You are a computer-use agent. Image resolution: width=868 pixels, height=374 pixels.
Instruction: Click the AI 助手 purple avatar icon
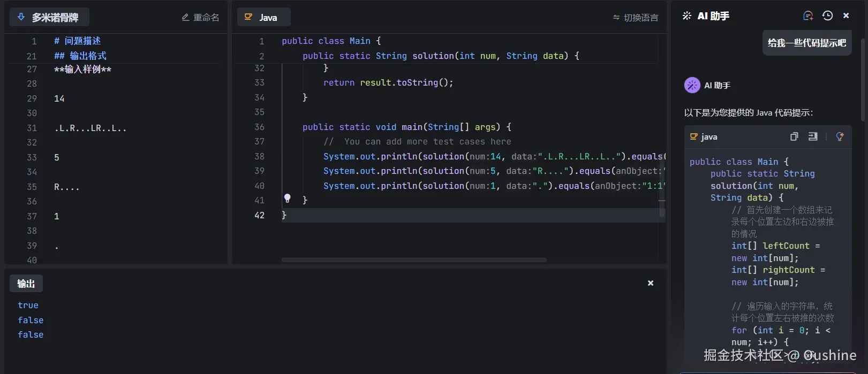tap(692, 85)
